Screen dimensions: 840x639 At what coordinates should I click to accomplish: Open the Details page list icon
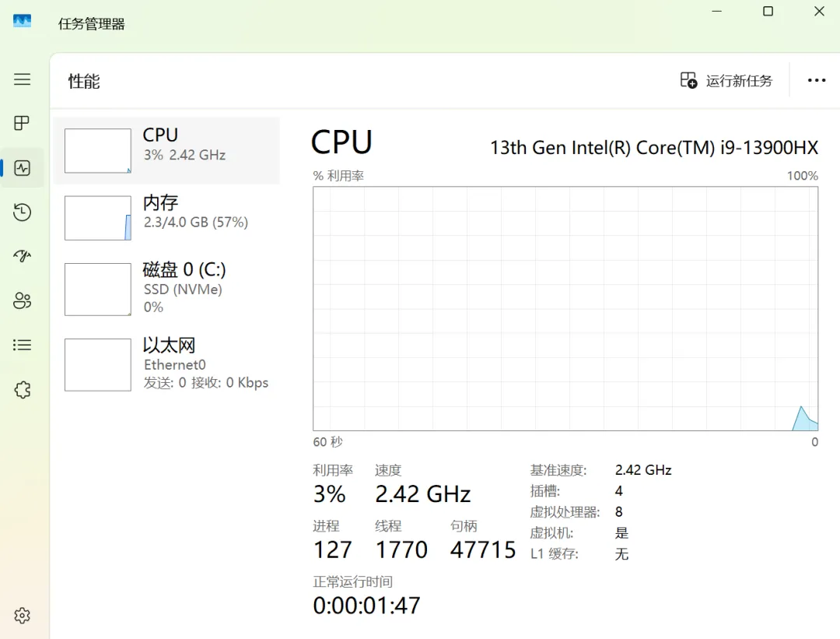click(x=22, y=345)
